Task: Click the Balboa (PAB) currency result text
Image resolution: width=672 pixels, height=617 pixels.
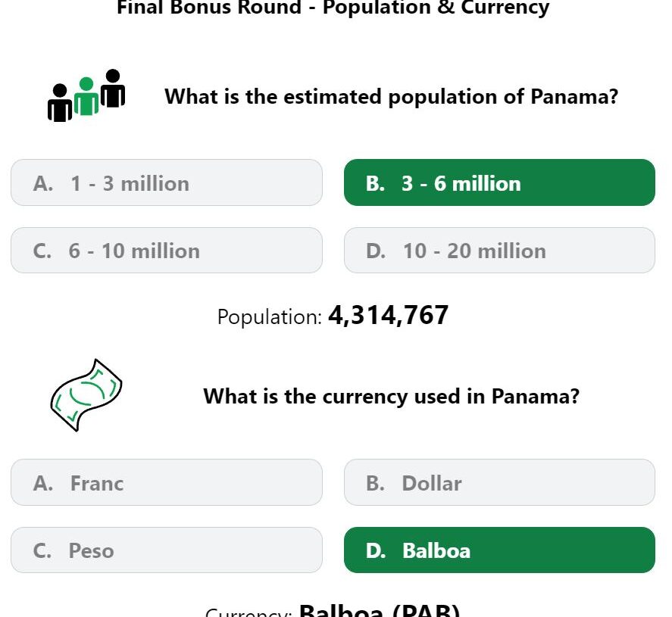Action: pos(380,610)
